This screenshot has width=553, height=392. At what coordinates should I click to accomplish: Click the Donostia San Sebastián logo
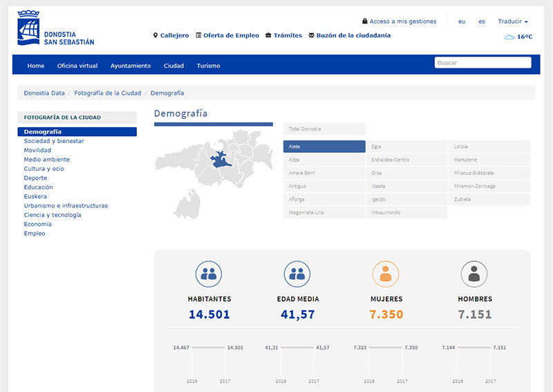55,28
